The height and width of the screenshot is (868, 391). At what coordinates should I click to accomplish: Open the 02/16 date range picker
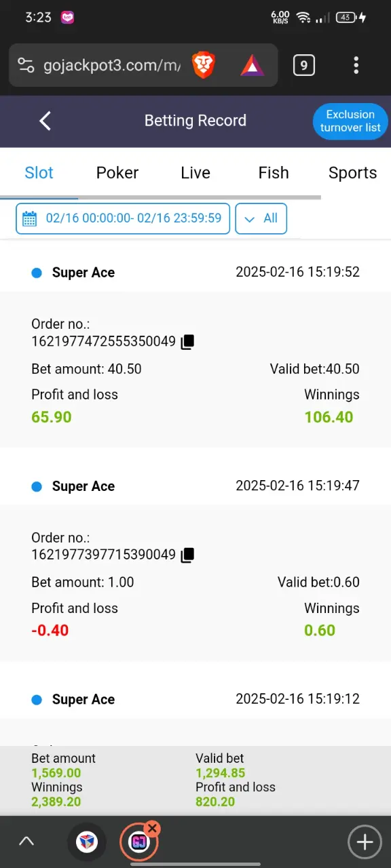click(x=123, y=218)
